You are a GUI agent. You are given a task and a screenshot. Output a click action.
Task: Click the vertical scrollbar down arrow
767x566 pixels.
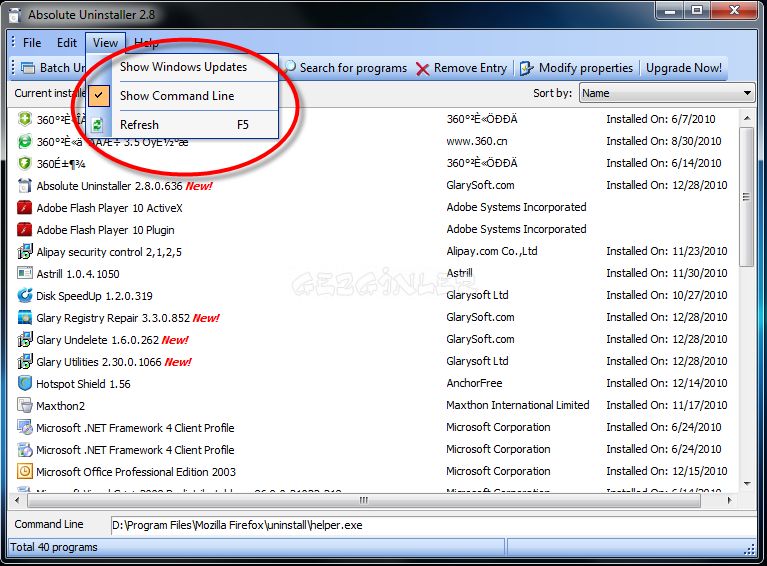point(746,484)
